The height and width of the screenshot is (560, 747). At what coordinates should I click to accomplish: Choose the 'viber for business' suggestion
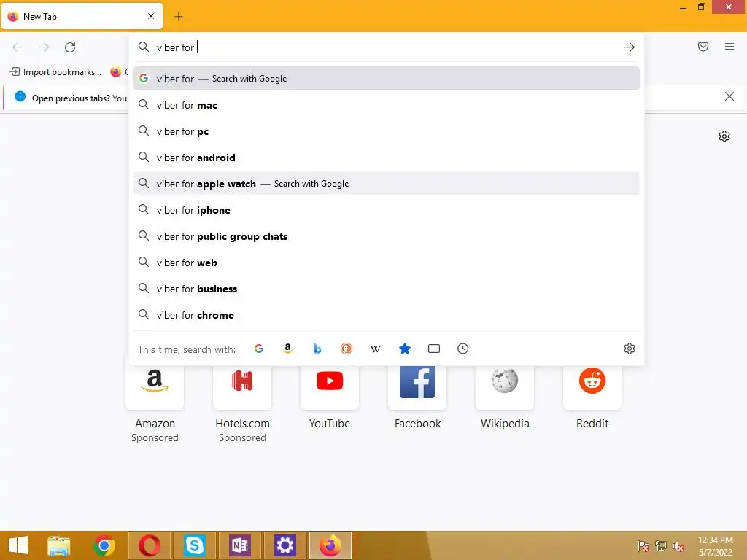(x=387, y=289)
